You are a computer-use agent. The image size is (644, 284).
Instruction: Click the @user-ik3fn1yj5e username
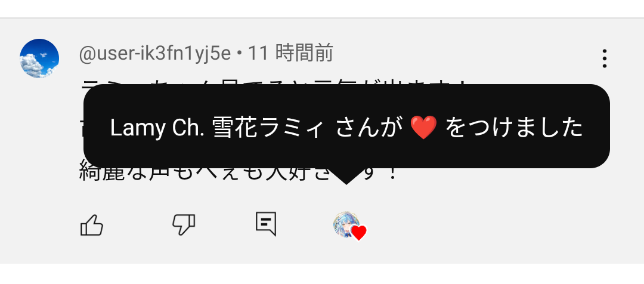(x=155, y=54)
